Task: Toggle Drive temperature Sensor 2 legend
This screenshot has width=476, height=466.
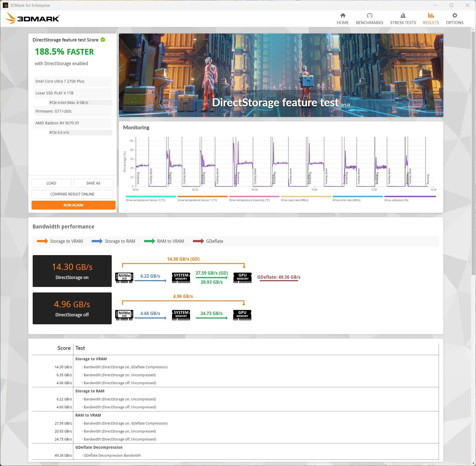Action: pyautogui.click(x=151, y=198)
